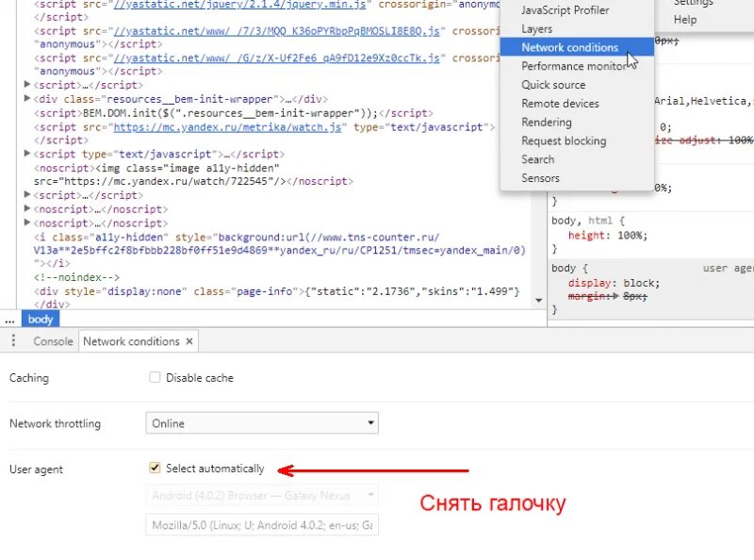This screenshot has height=560, width=754.
Task: Expand the script type text/javascript node
Action: point(27,154)
